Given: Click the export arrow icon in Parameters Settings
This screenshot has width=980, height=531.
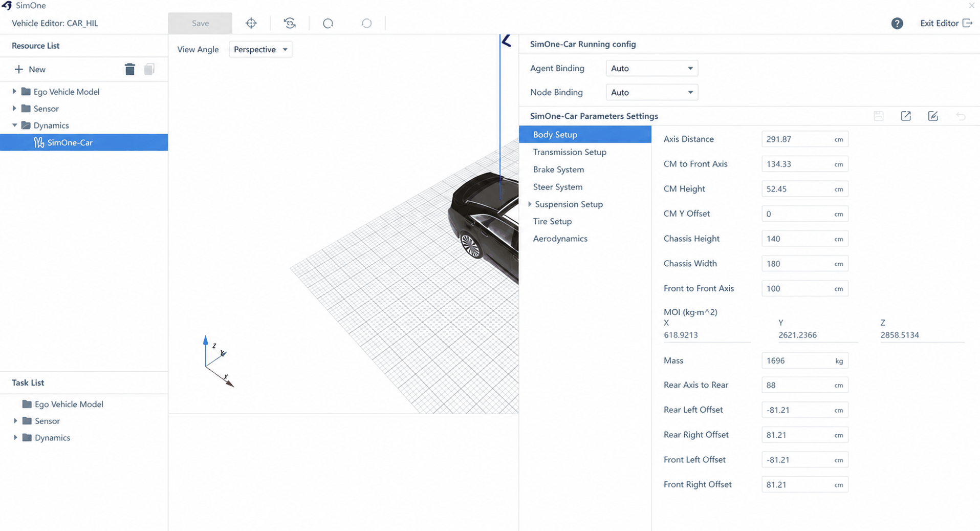Looking at the screenshot, I should [906, 116].
